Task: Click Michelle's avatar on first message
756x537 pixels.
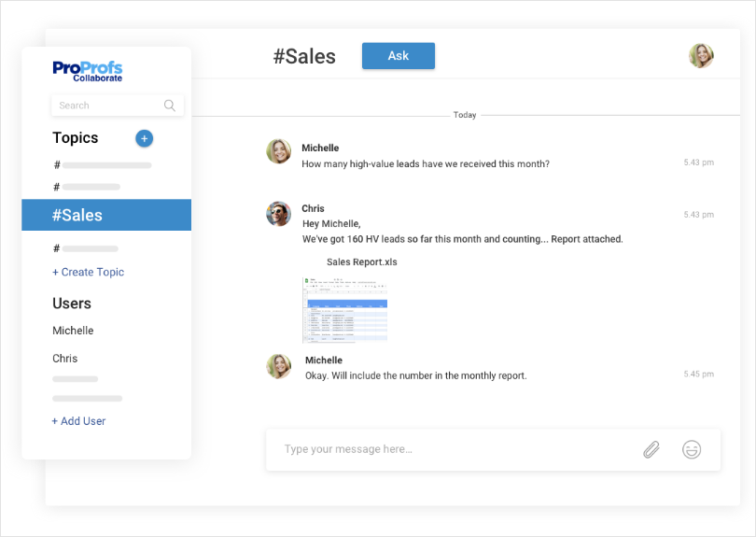Action: [278, 151]
